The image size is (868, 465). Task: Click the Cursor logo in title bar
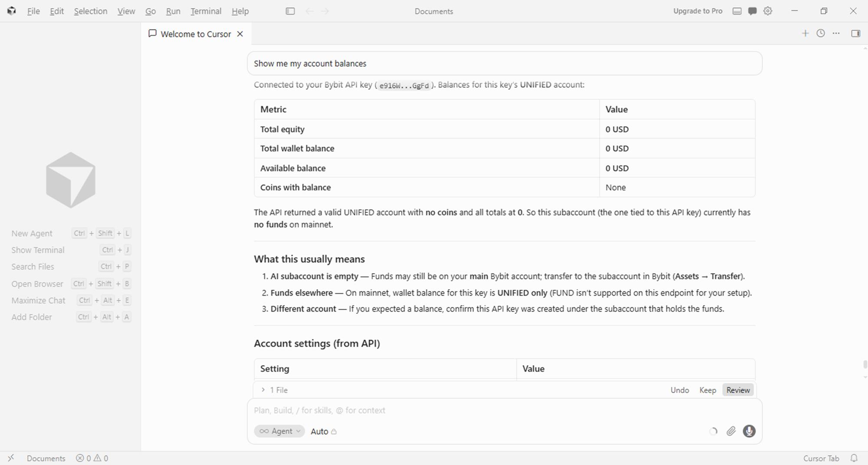(12, 11)
